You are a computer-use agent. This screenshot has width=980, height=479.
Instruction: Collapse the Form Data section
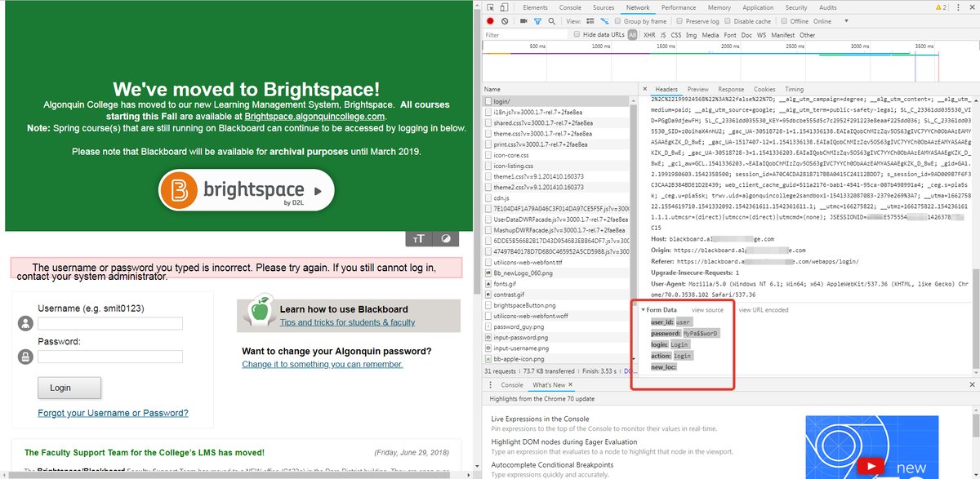(644, 310)
